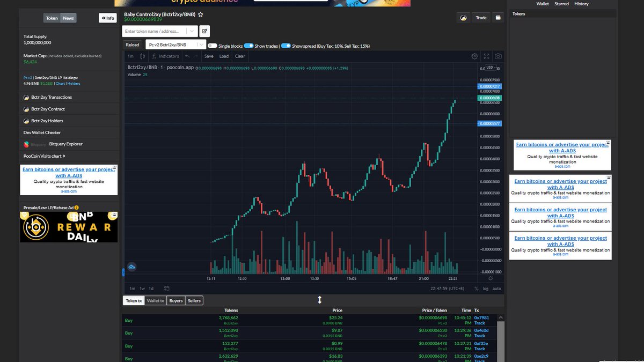Click Clear in chart toolbar
Screen dimensions: 644x362
(x=240, y=56)
